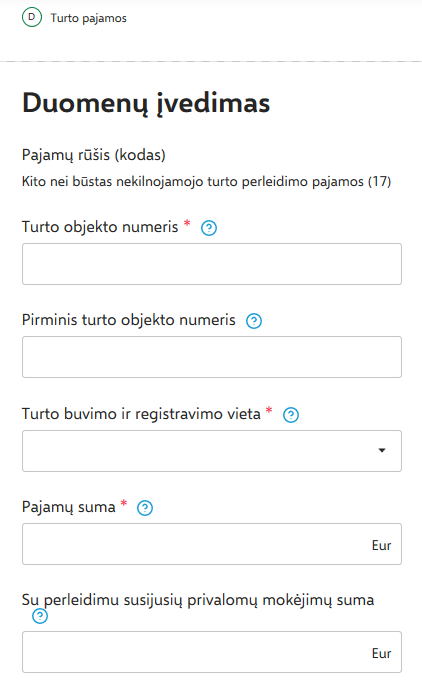Show help for Pirminis turto objekto numeris
The width and height of the screenshot is (422, 687).
[254, 321]
